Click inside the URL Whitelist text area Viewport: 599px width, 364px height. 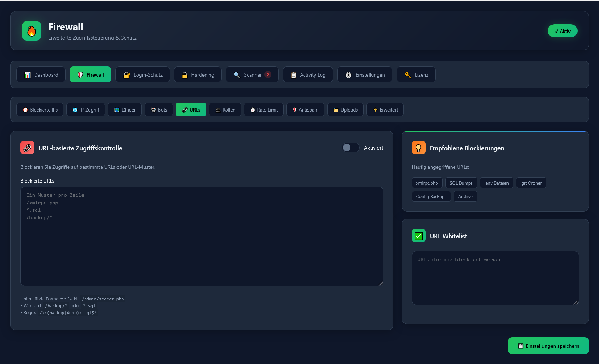pyautogui.click(x=495, y=277)
